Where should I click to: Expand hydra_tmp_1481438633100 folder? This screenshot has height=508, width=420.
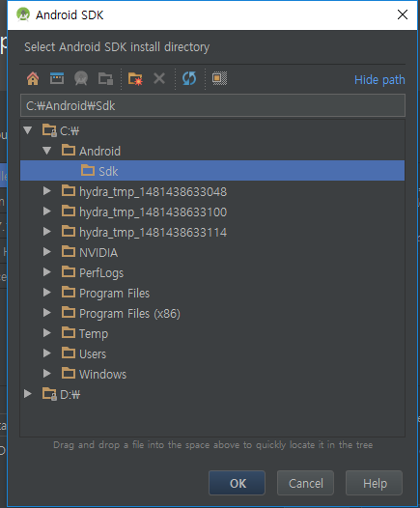(x=47, y=212)
